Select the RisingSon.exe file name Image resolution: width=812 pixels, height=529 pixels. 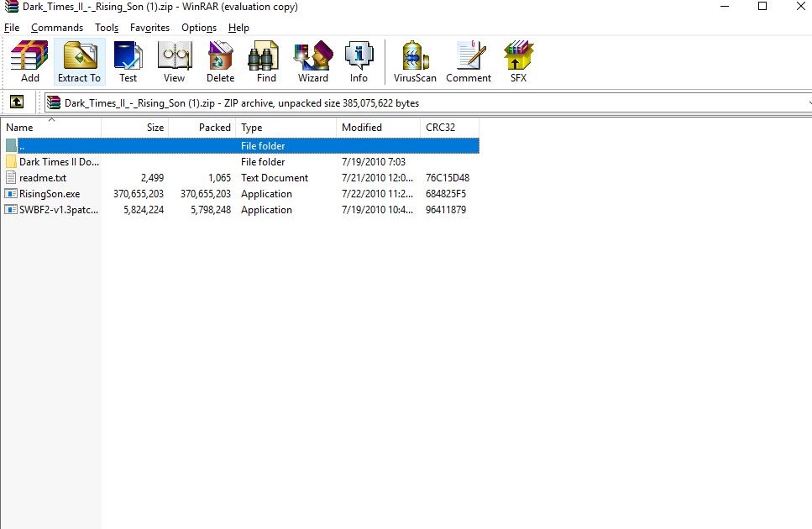pyautogui.click(x=50, y=194)
